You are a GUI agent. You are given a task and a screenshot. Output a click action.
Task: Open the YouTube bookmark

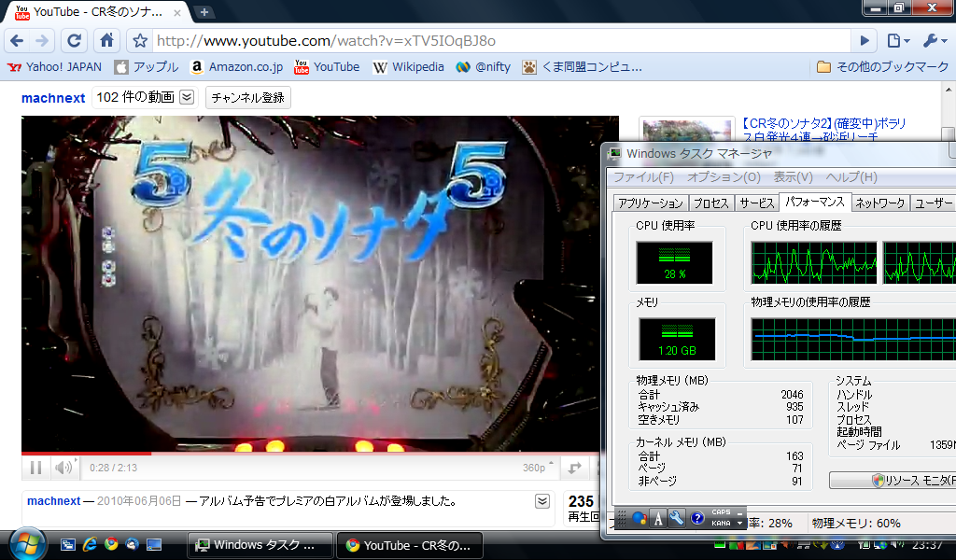(x=327, y=67)
